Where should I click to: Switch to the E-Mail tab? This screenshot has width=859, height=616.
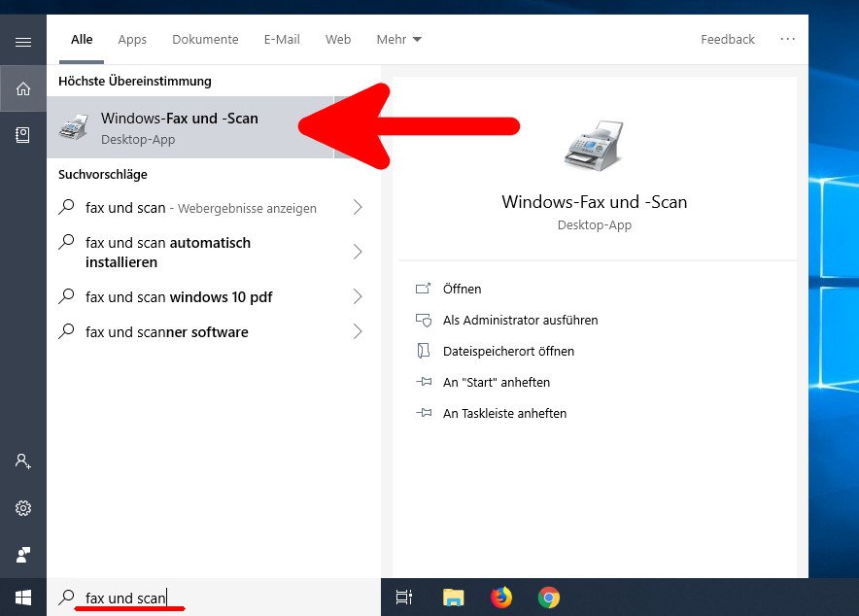pos(282,39)
